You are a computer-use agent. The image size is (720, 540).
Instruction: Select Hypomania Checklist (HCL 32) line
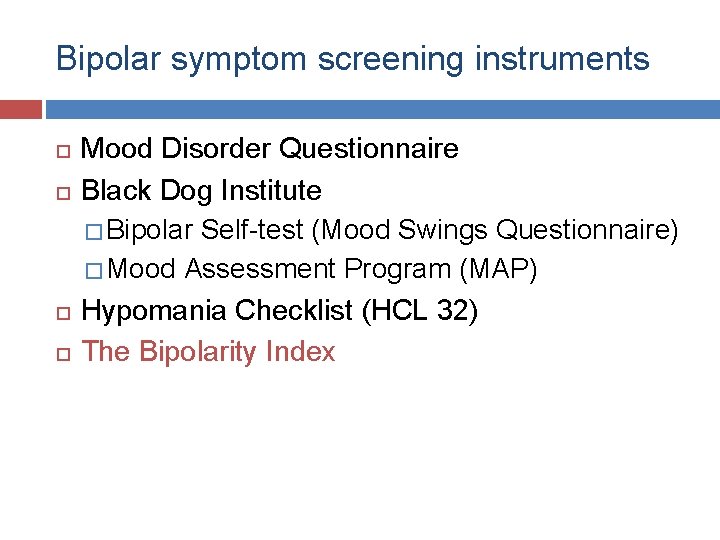point(280,311)
